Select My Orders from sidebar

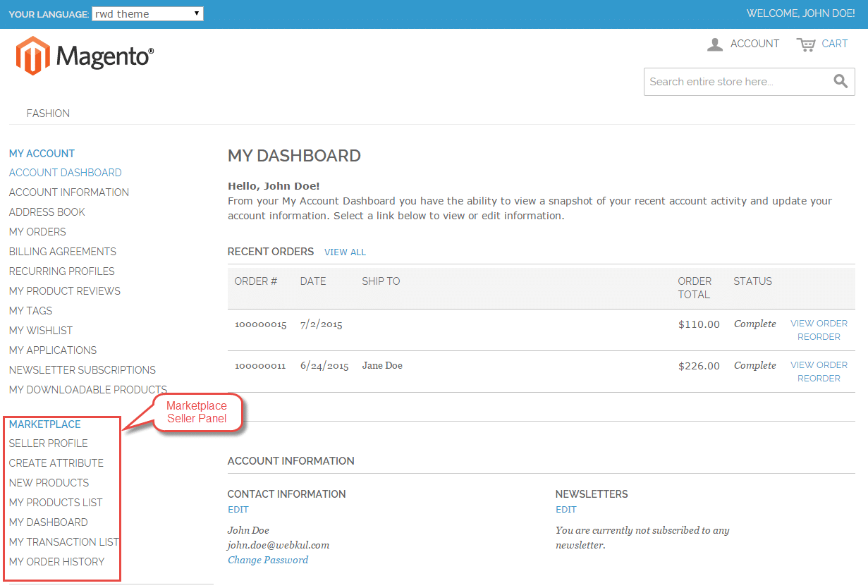click(37, 232)
